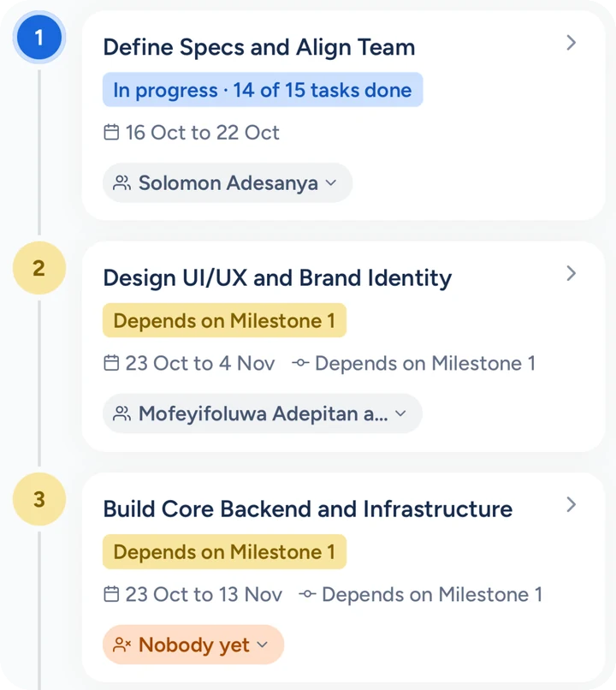This screenshot has height=690, width=616.
Task: Open Design UI/UX and Brand Identity chevron
Action: click(571, 273)
